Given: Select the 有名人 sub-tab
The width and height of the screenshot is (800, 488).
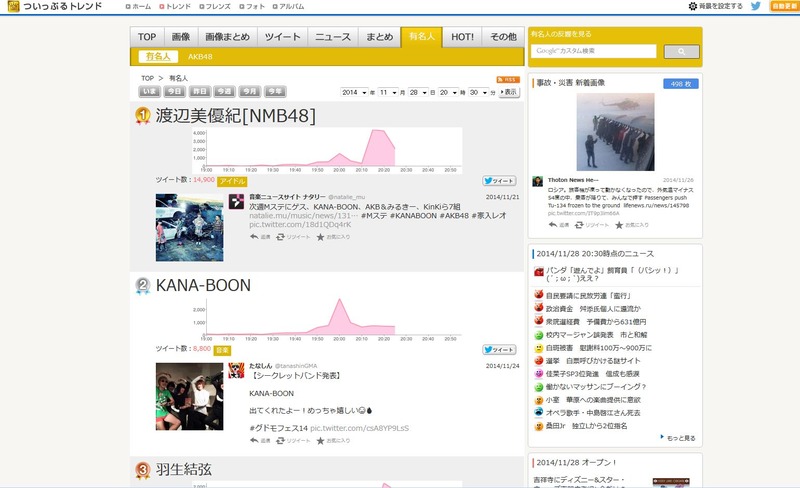Looking at the screenshot, I should pos(158,57).
